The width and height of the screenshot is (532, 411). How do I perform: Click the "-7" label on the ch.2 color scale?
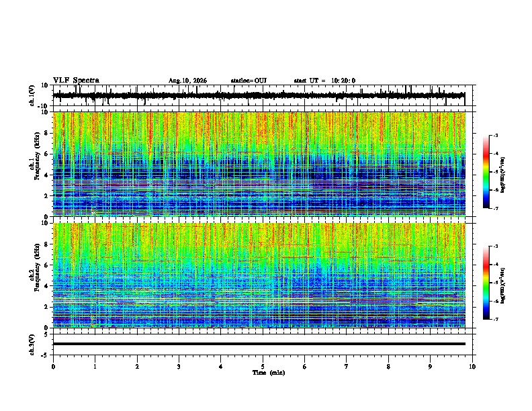pyautogui.click(x=496, y=319)
